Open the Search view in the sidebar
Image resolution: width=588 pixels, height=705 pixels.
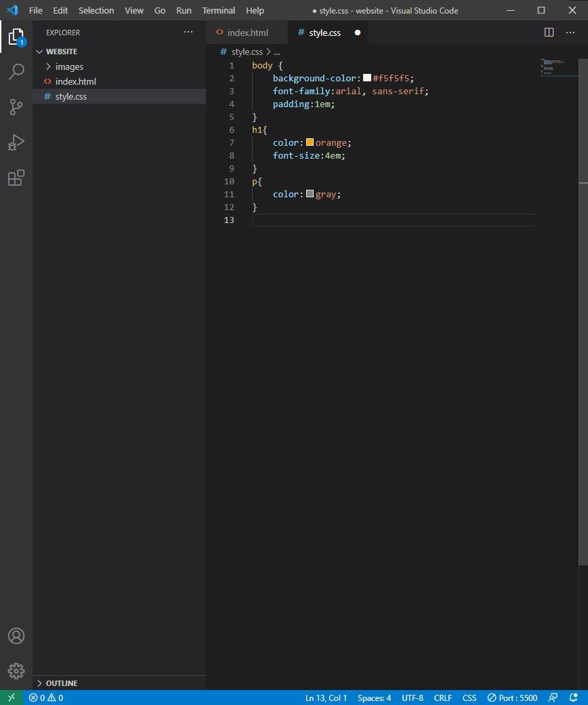click(16, 71)
